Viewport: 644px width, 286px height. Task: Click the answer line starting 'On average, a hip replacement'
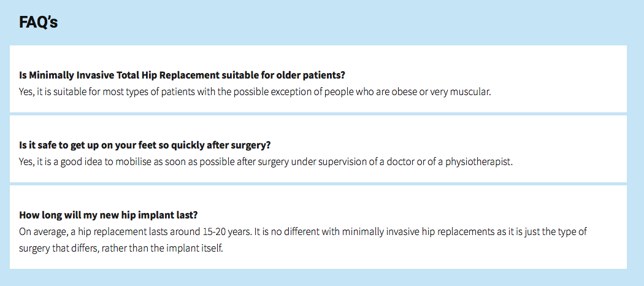pos(303,231)
